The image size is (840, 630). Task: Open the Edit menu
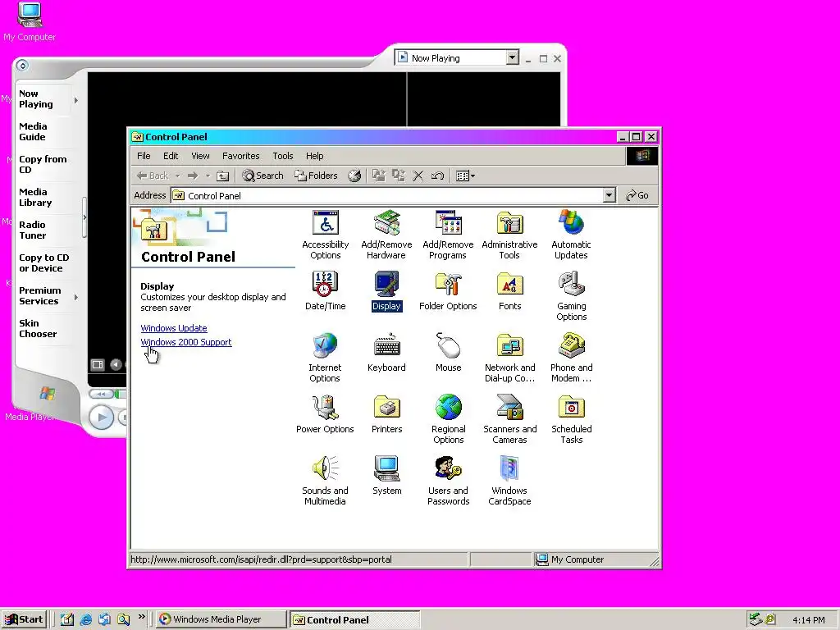[171, 156]
